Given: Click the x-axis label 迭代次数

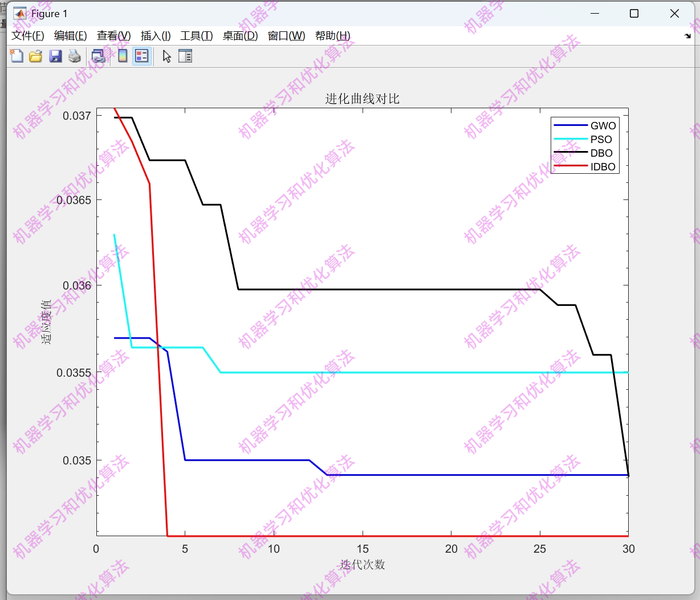Looking at the screenshot, I should 363,565.
